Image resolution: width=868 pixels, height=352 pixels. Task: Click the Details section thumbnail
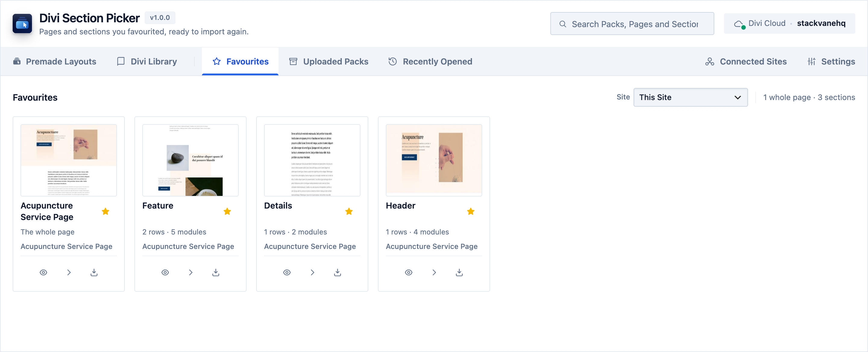pos(312,160)
